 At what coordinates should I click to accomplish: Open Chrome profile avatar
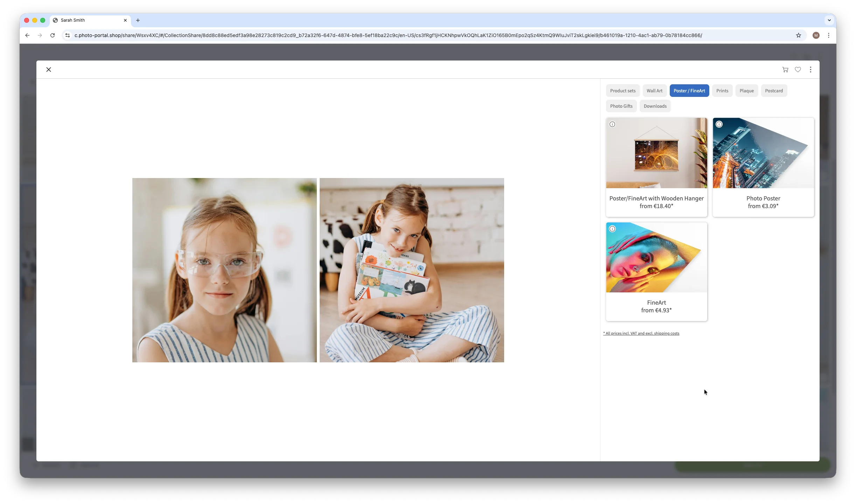816,35
